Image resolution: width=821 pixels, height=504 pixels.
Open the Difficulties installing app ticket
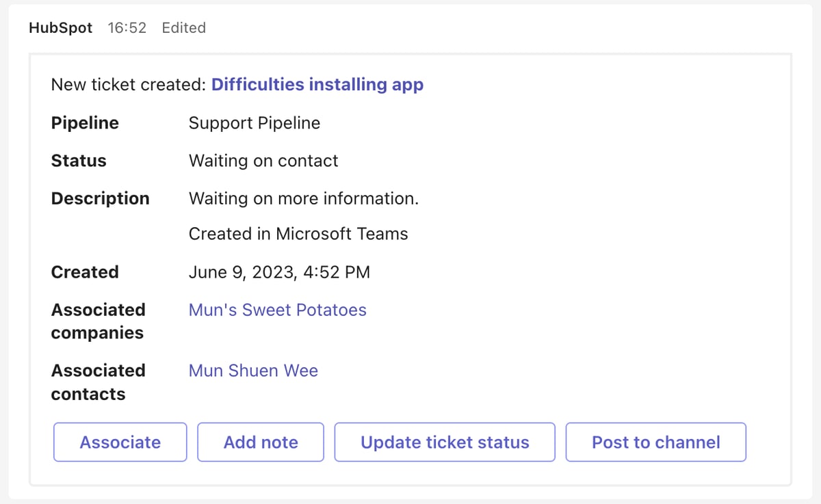(x=317, y=84)
